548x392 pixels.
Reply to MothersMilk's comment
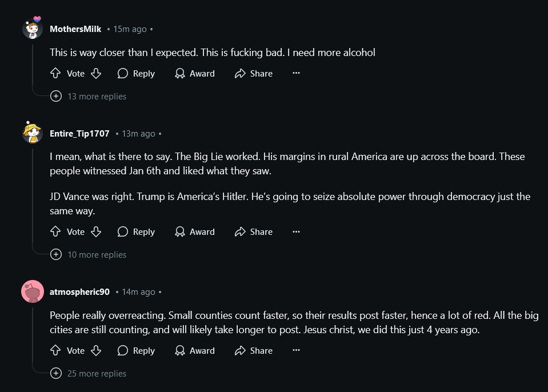(137, 73)
